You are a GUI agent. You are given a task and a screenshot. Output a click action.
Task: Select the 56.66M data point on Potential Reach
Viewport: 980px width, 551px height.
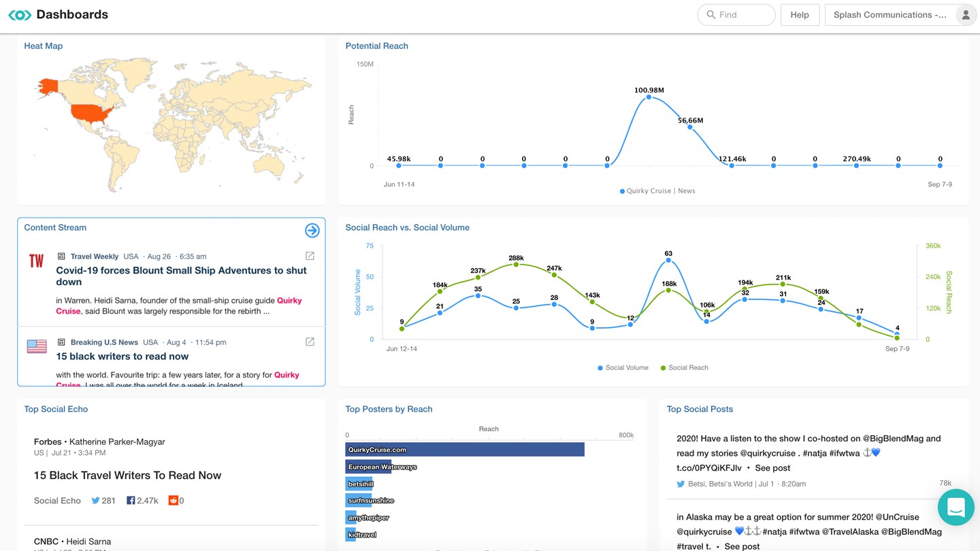(x=690, y=127)
